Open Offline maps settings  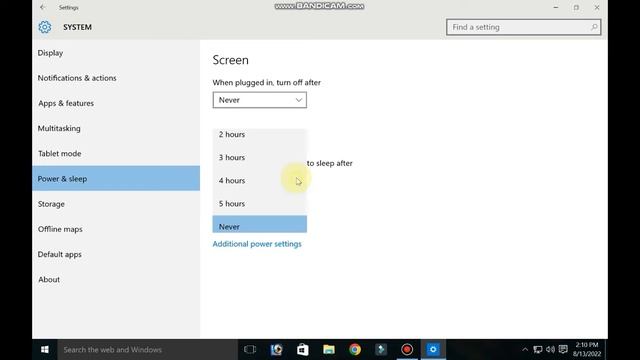116,229
